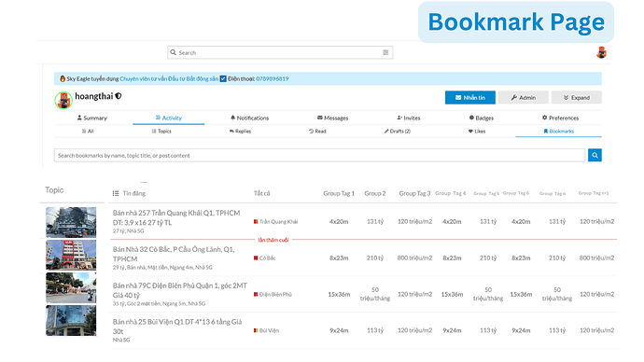Click the Nhắn tin message button
The width and height of the screenshot is (644, 362).
pyautogui.click(x=470, y=98)
